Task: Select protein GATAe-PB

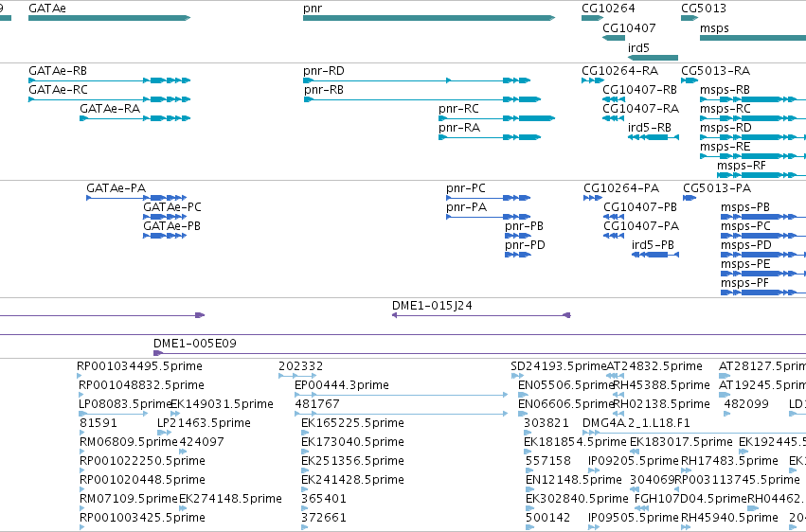Action: (171, 226)
